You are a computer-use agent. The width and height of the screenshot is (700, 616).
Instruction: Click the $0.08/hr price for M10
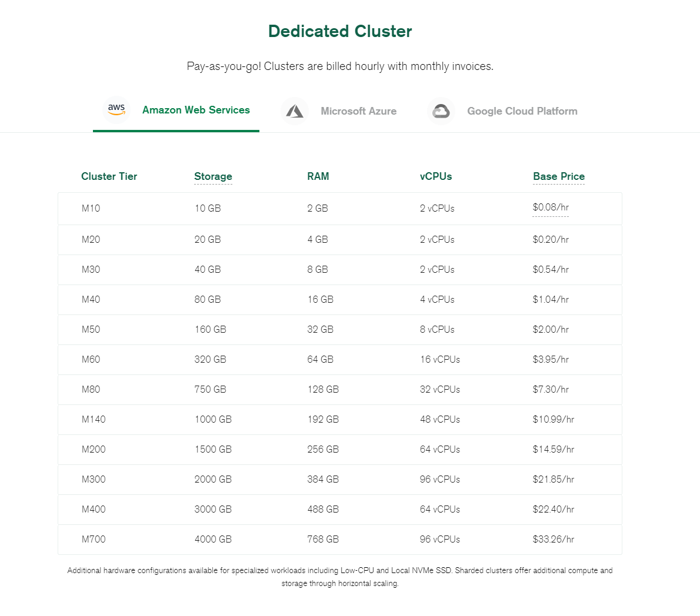coord(550,207)
